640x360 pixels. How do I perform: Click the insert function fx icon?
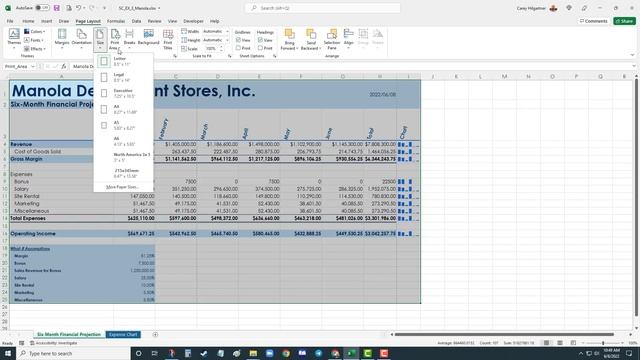(x=64, y=66)
